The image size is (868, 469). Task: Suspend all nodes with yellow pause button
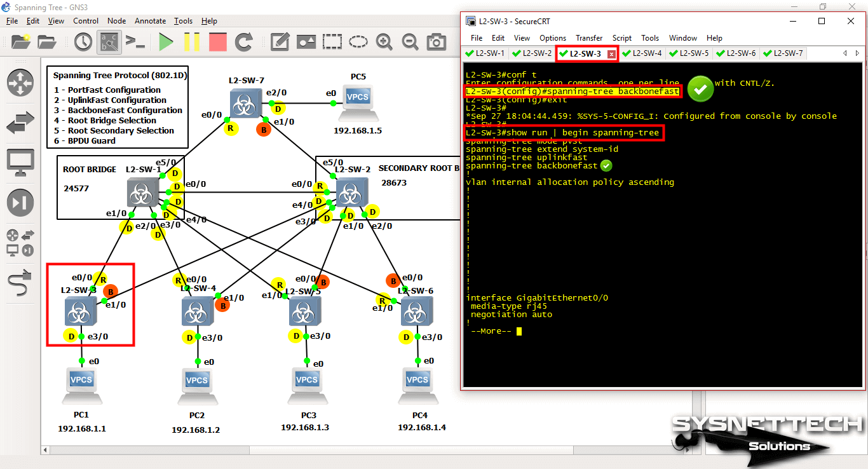tap(192, 43)
